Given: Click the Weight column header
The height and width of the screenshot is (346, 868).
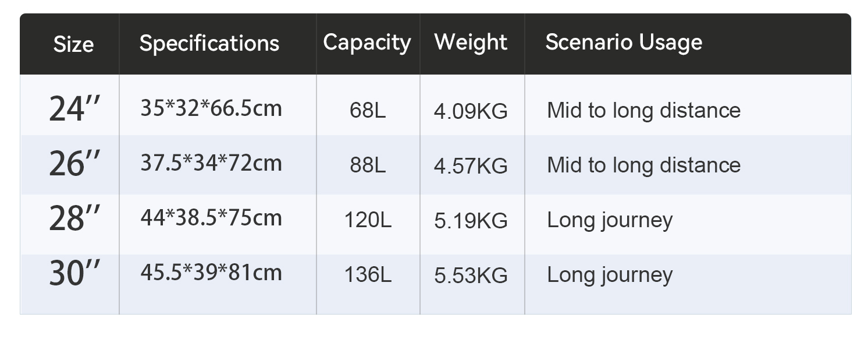Looking at the screenshot, I should pos(471,43).
